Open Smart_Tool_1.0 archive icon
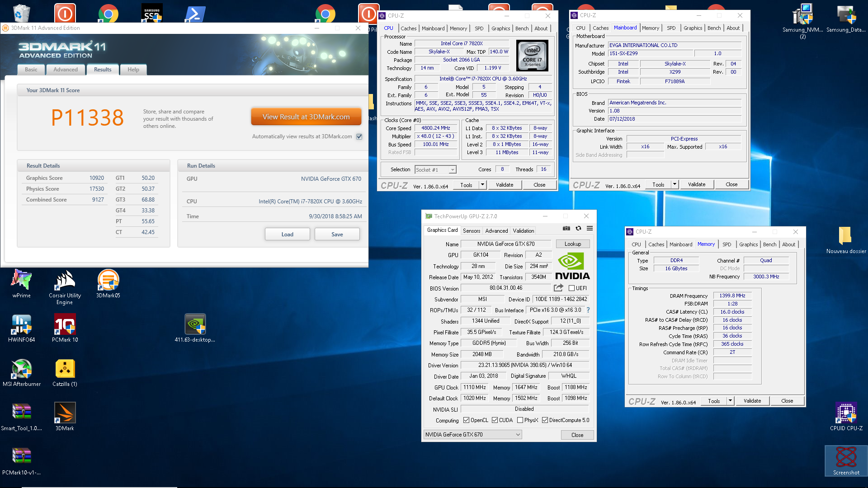Screen dimensions: 868x488 point(21,417)
